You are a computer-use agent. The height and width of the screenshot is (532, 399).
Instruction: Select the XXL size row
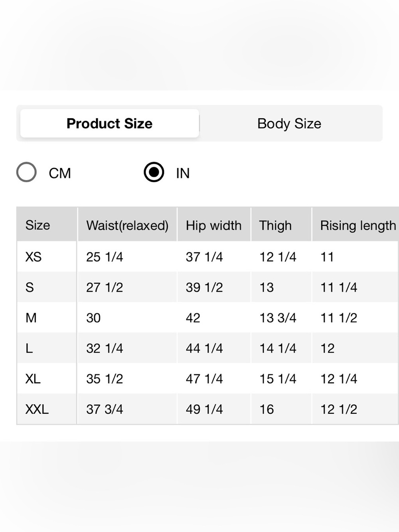pyautogui.click(x=207, y=409)
